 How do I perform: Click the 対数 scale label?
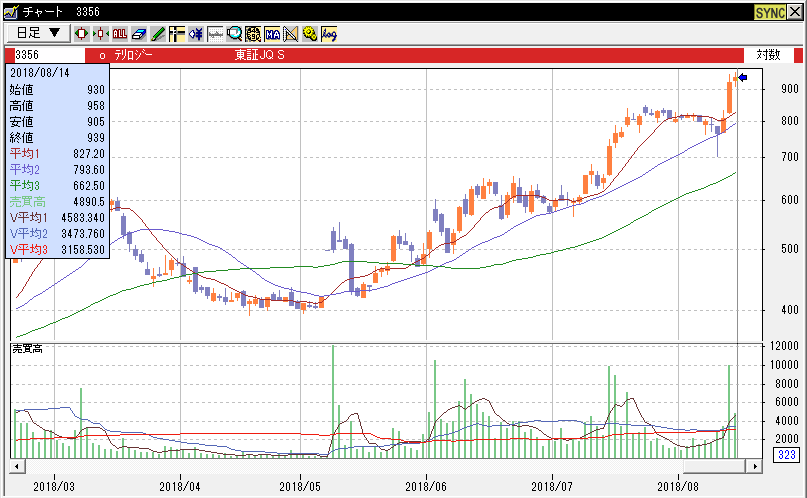point(768,55)
